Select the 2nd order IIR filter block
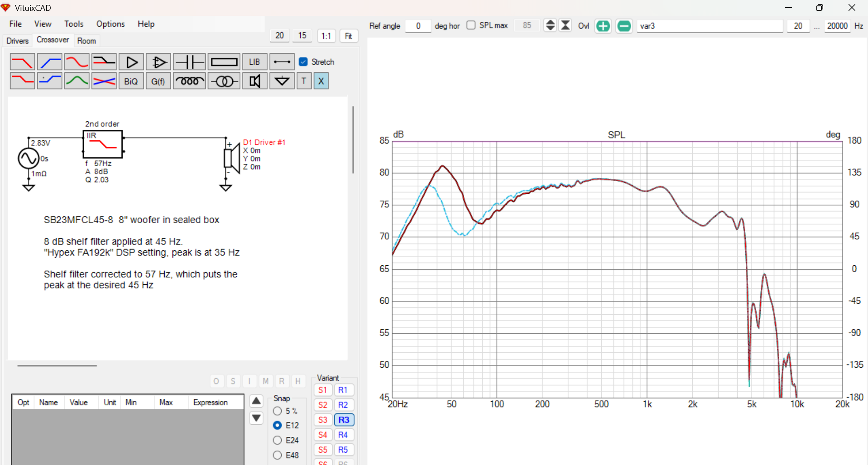Image resolution: width=868 pixels, height=465 pixels. [x=103, y=144]
